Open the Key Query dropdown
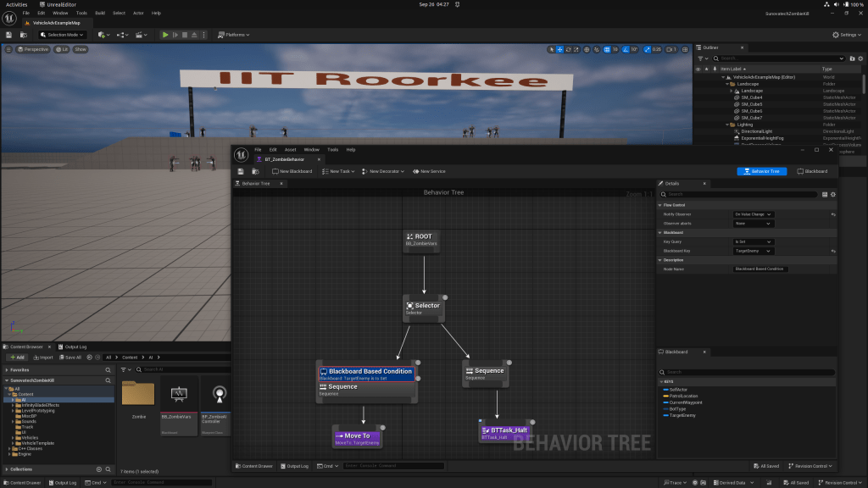 click(753, 241)
